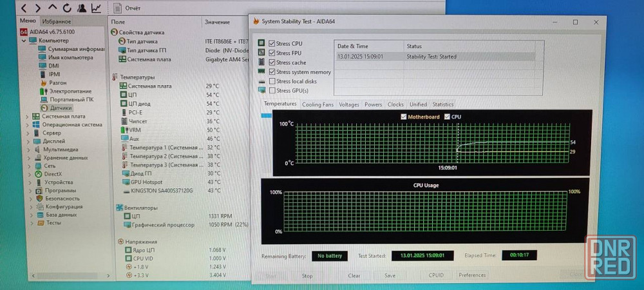Select Системная плата in the menu tree

(x=64, y=116)
